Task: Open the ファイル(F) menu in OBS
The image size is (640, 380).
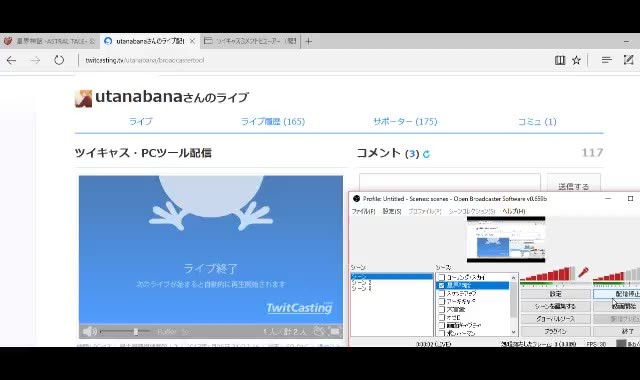Action: (x=363, y=211)
